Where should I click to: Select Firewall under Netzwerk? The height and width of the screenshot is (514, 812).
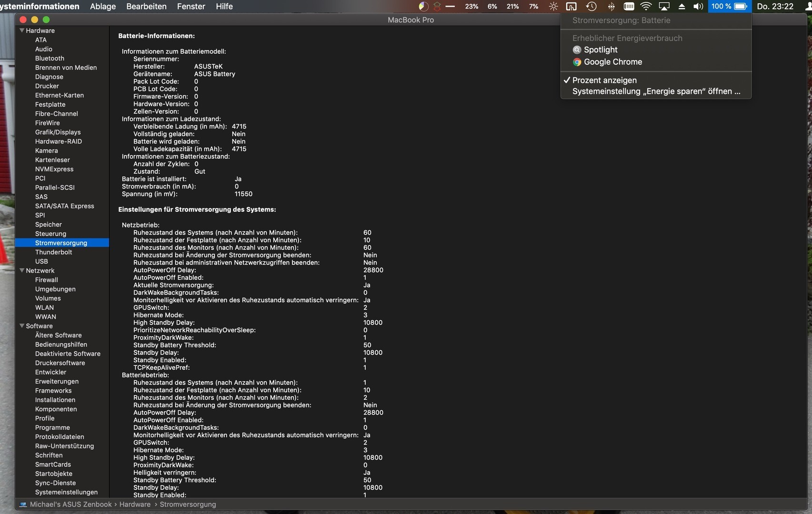point(46,280)
